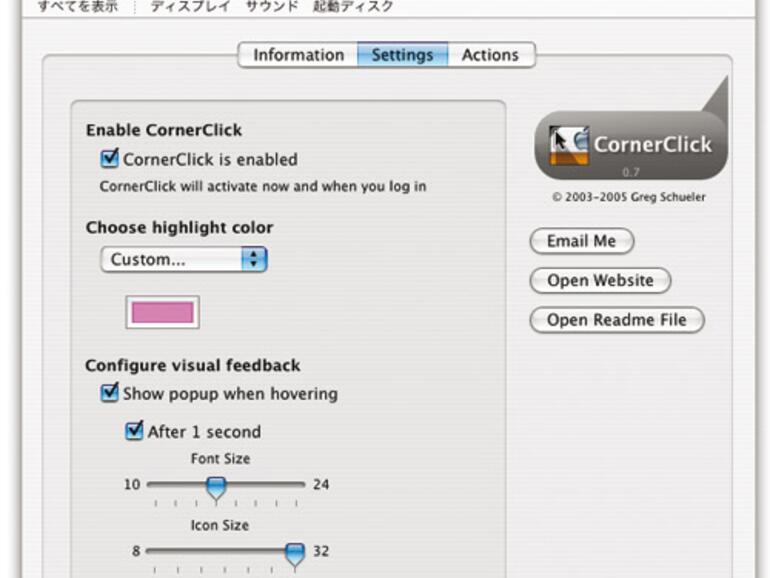Click Open Readme File button
Image resolution: width=770 pixels, height=578 pixels.
coord(616,320)
